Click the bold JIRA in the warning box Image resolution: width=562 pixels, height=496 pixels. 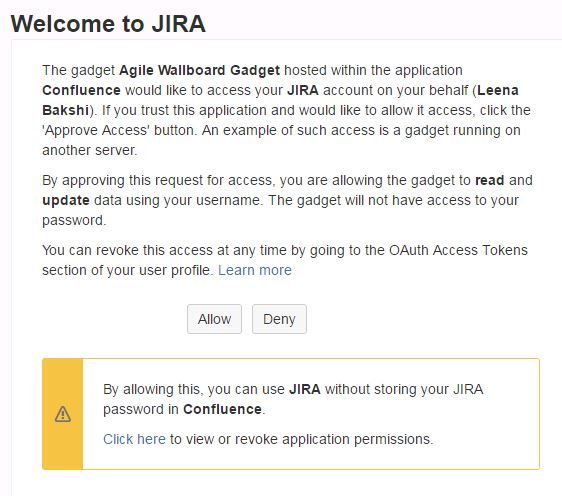(x=305, y=389)
